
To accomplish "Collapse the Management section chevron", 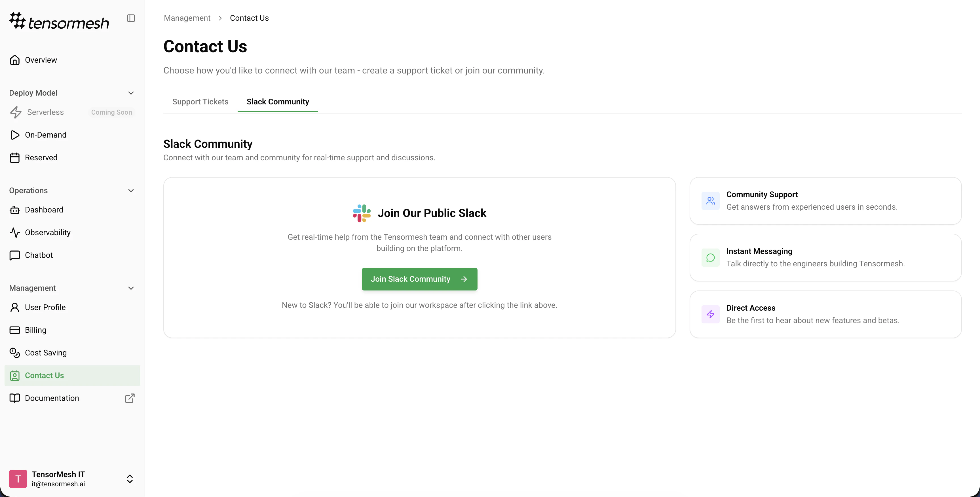I will pyautogui.click(x=131, y=288).
